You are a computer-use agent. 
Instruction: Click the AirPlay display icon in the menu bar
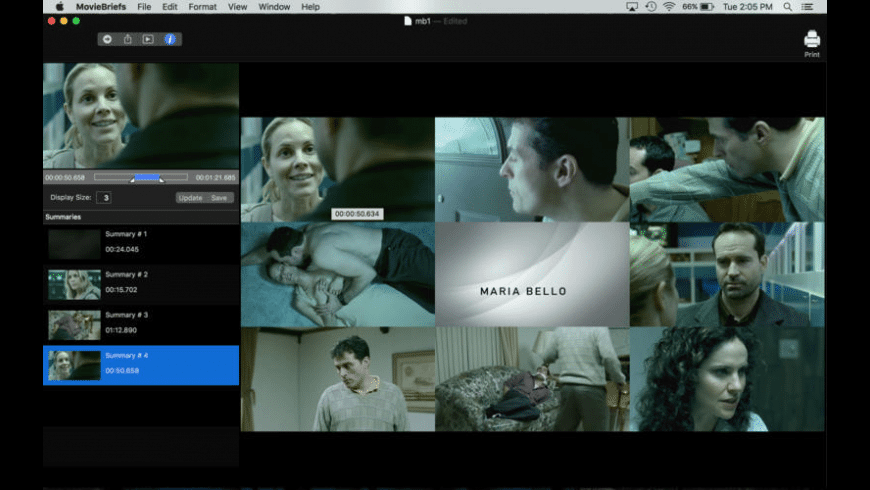click(631, 7)
